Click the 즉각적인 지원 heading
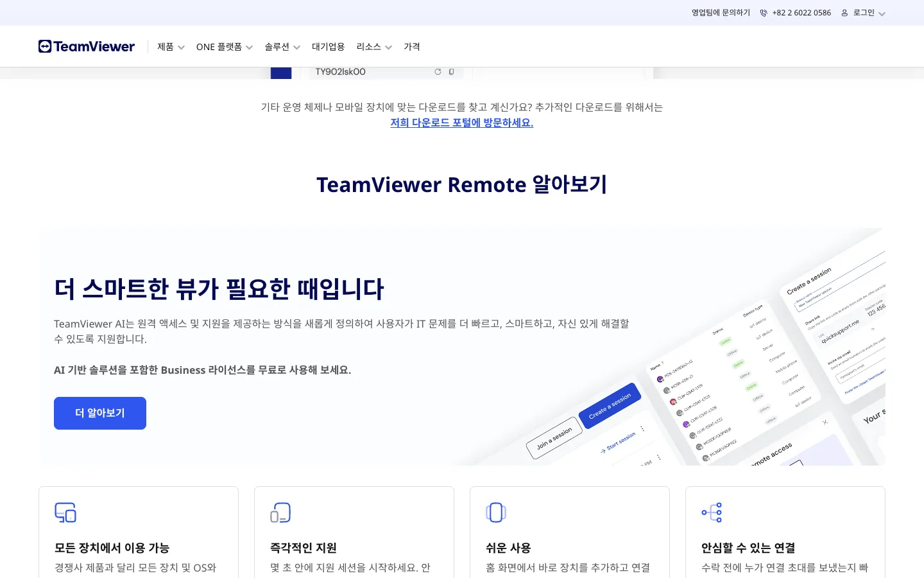Viewport: 924px width, 578px height. pyautogui.click(x=304, y=548)
